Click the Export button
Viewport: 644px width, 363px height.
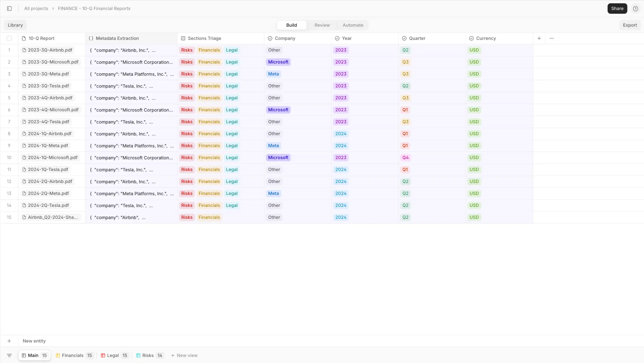630,25
